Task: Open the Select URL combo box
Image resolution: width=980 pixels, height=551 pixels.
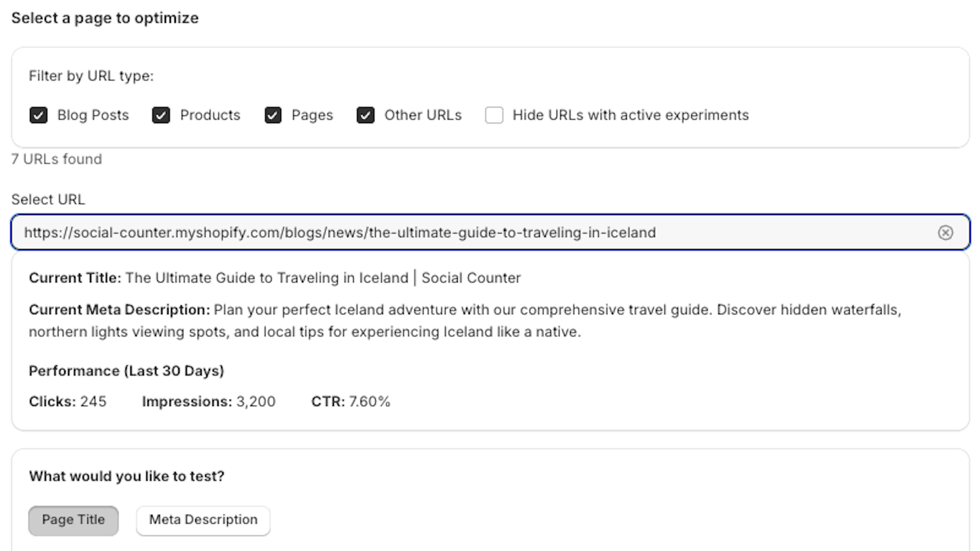Action: click(x=490, y=233)
